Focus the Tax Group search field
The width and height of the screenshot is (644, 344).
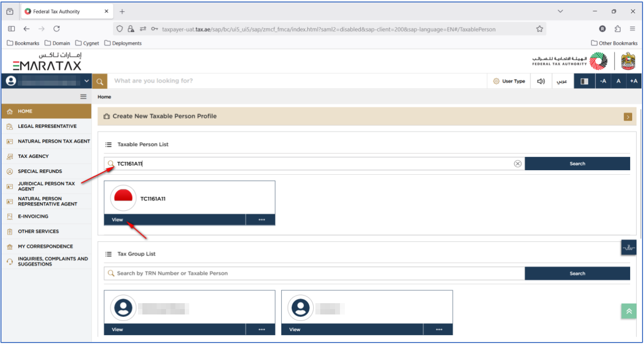[x=314, y=273]
